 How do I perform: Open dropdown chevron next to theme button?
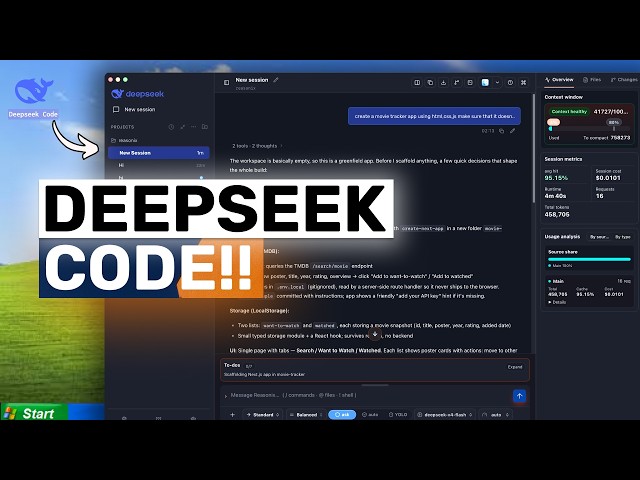click(x=497, y=82)
